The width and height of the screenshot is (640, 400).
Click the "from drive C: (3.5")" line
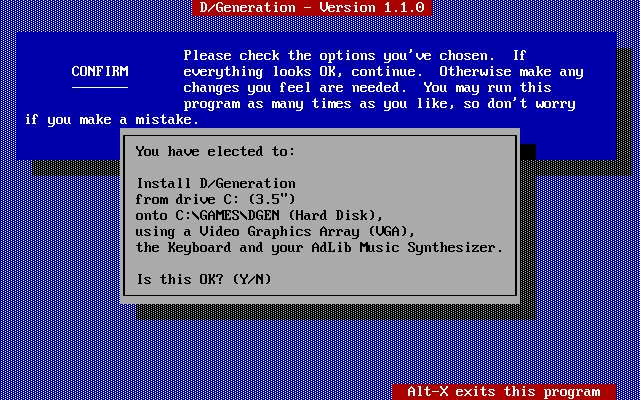pyautogui.click(x=216, y=200)
